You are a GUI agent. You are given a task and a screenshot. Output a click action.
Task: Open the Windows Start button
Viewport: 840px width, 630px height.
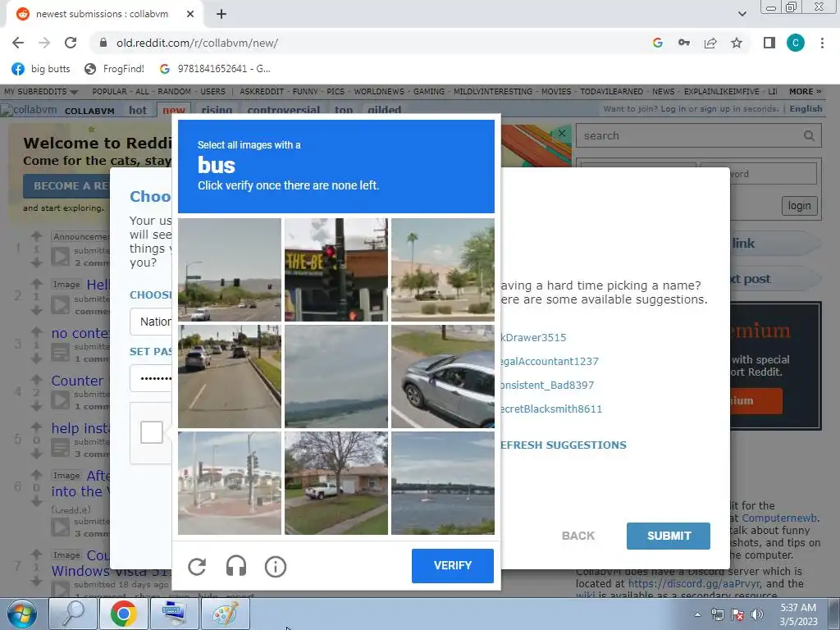click(x=21, y=614)
